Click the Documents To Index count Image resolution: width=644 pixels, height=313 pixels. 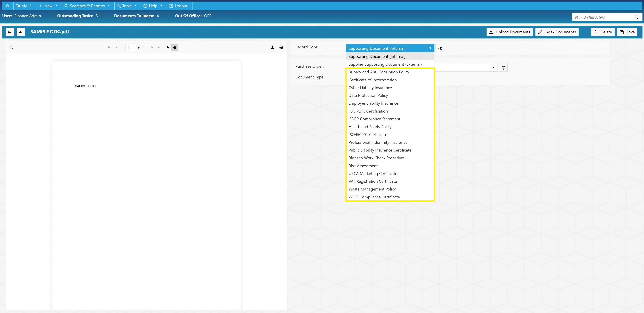[157, 16]
